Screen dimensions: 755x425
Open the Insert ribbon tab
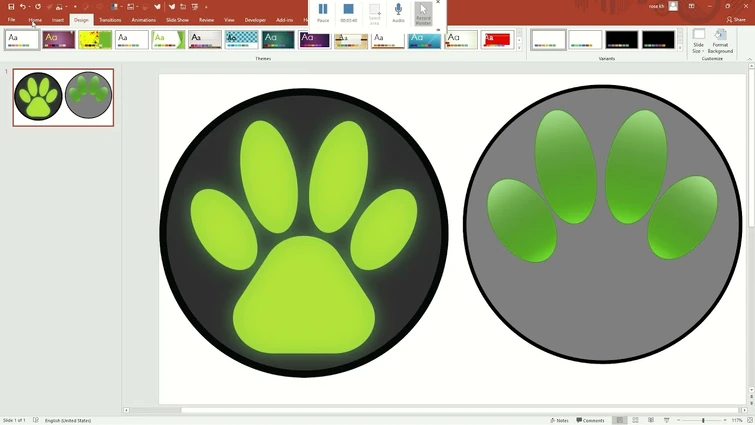click(58, 20)
